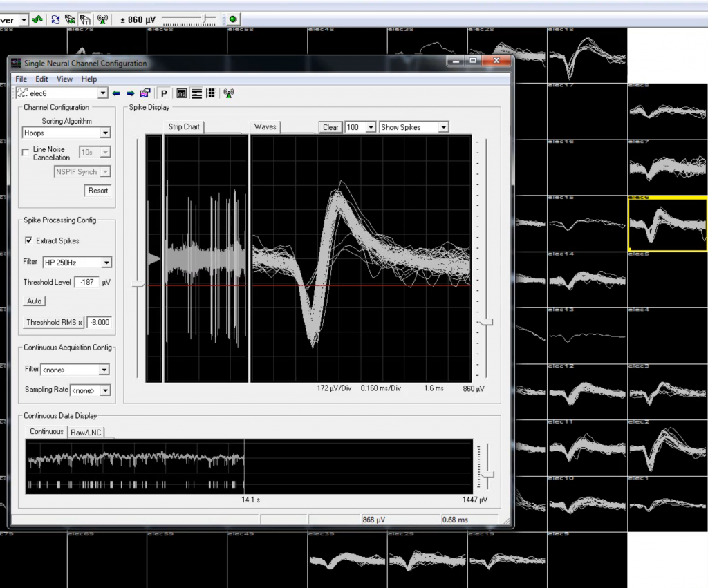Click the ms time display icon

pyautogui.click(x=183, y=93)
